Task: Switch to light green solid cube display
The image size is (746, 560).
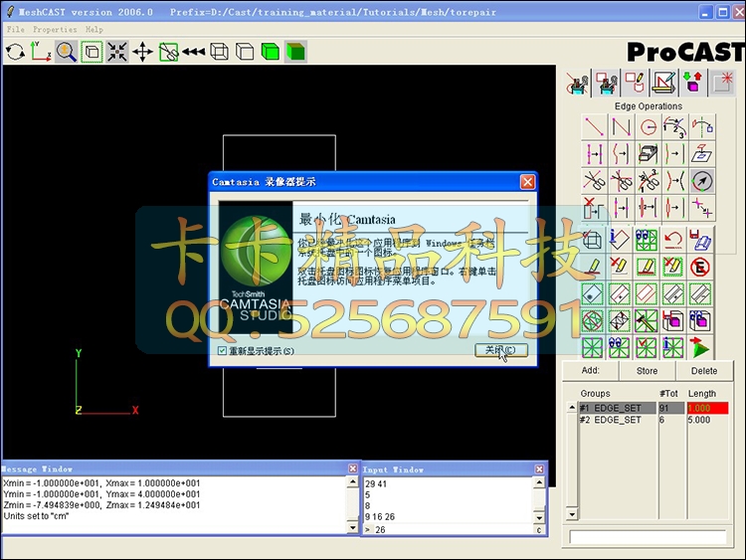Action: click(271, 52)
